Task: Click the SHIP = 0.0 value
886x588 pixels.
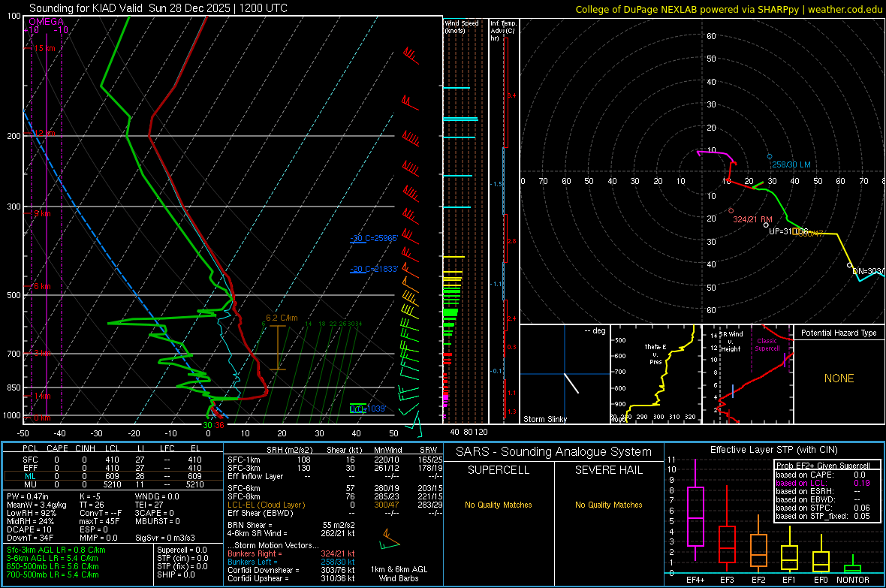Action: (x=176, y=574)
